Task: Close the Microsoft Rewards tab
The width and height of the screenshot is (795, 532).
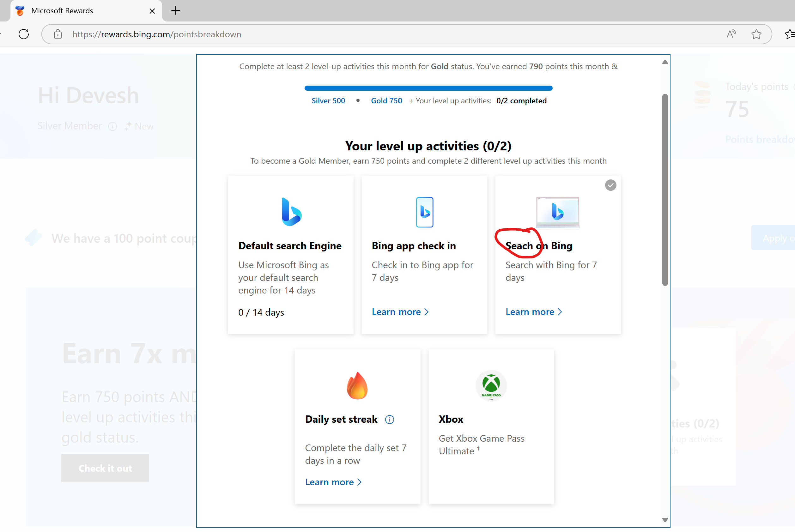Action: click(152, 11)
